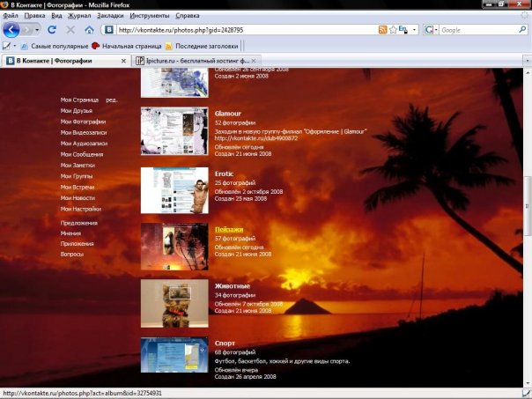Expand the address bar history dropdown
The image size is (532, 399).
pos(414,30)
